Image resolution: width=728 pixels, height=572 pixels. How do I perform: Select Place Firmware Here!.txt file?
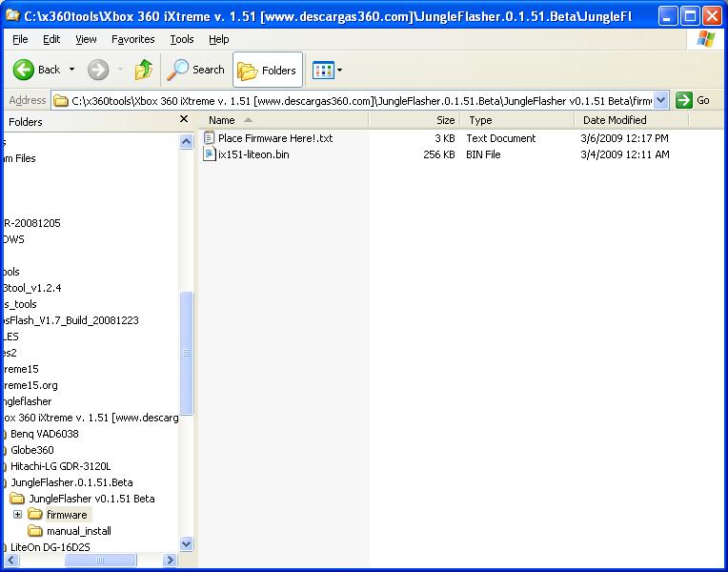click(274, 138)
